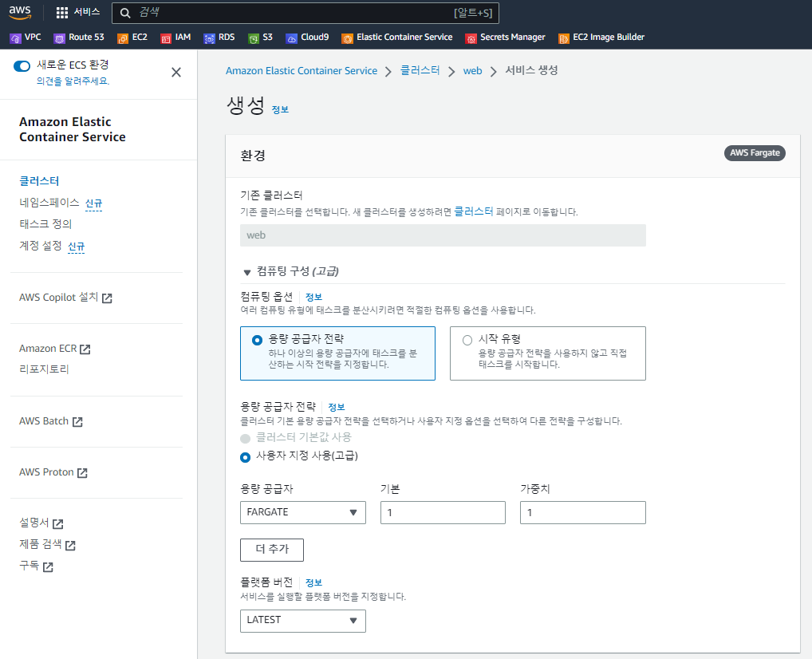Click external link icon next to Amazon ECR
812x659 pixels.
[85, 349]
